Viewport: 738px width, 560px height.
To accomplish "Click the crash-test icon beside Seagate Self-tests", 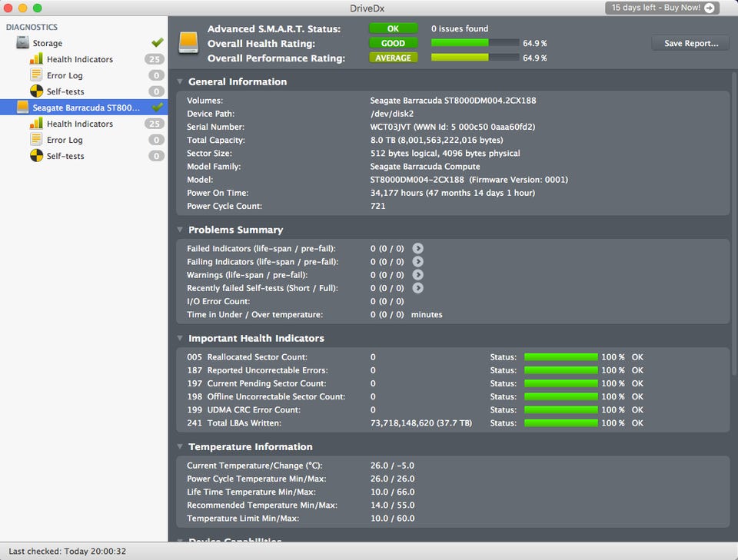I will coord(36,156).
